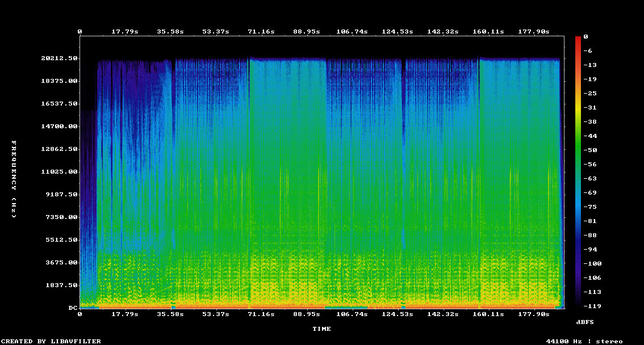Screen dimensions: 644x345
Task: Click the -50 level on dBFS color scale
Action: 590,150
